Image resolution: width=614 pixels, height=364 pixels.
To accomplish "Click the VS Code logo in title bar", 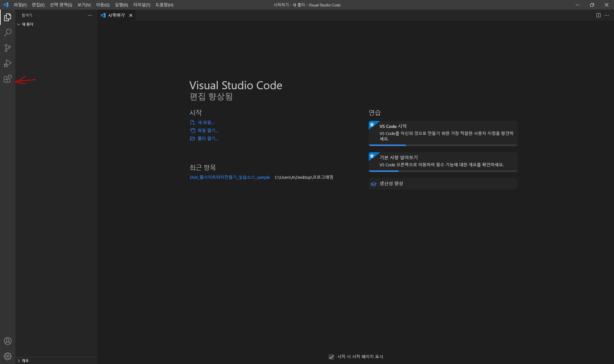I will [x=5, y=5].
